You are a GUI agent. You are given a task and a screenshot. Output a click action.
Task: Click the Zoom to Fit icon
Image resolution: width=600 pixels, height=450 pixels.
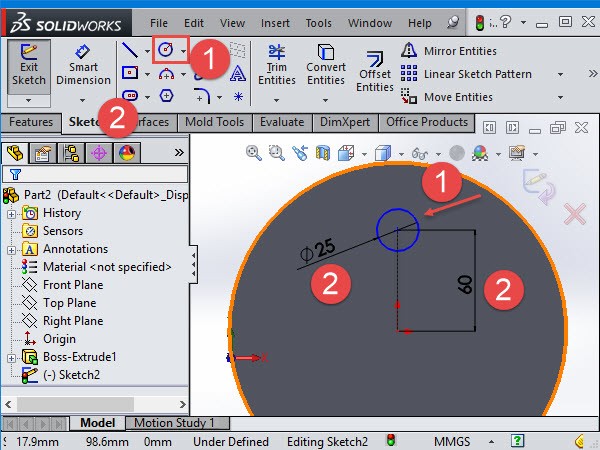coord(254,153)
